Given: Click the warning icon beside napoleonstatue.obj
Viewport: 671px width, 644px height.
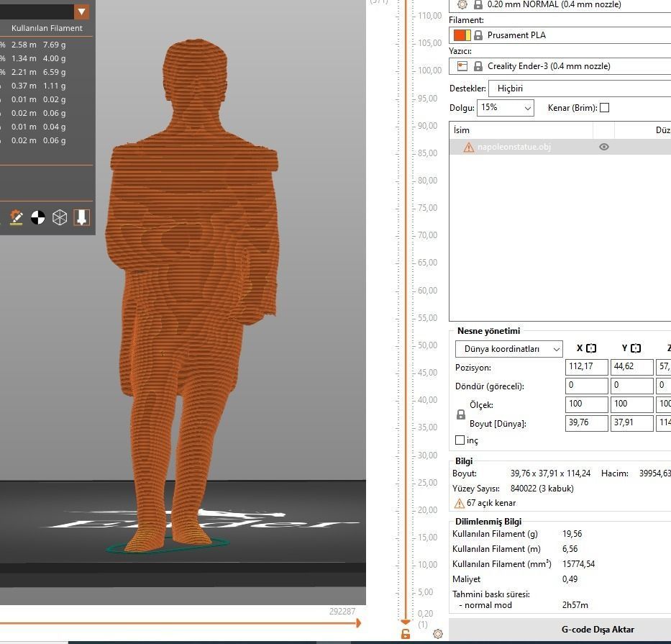Looking at the screenshot, I should pos(469,148).
